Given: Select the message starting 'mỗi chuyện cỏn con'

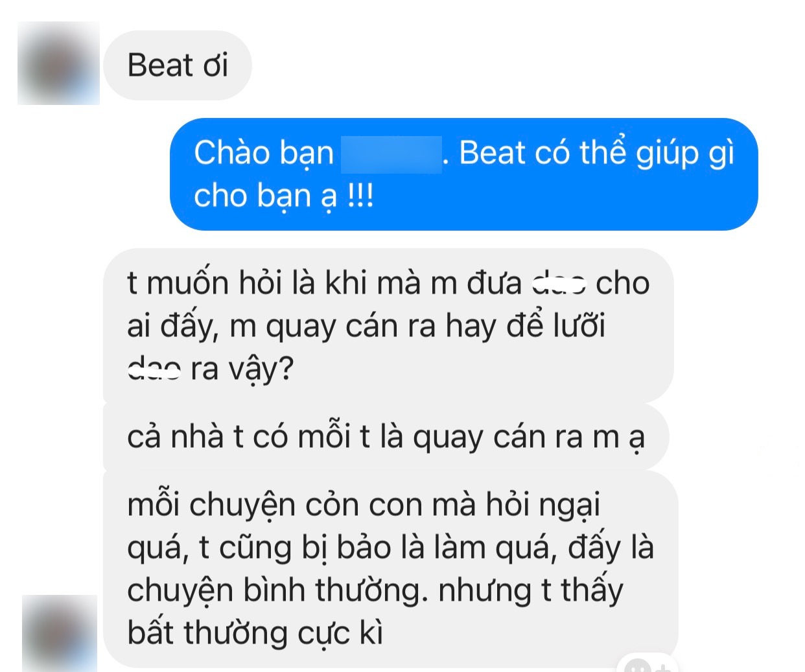Looking at the screenshot, I should click(390, 569).
